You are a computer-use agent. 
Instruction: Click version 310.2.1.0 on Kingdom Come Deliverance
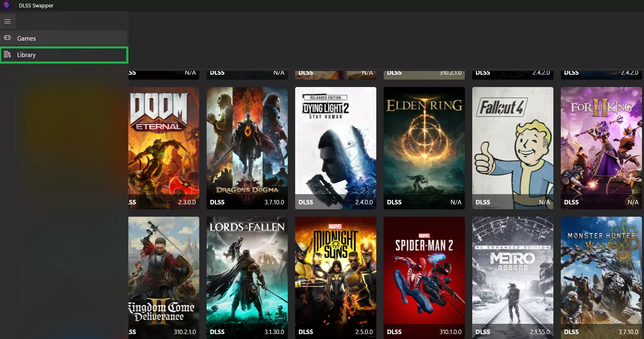[x=185, y=332]
